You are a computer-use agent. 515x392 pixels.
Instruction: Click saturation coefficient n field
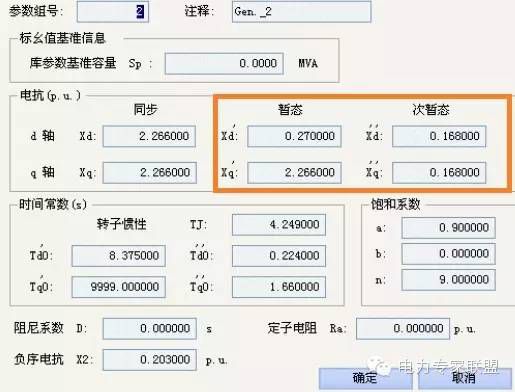point(448,280)
